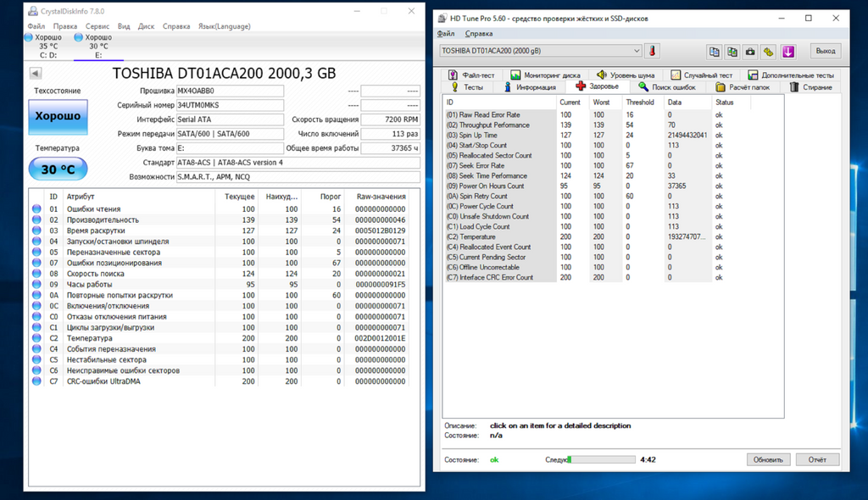Switch to the Расчёт папок tab
The image size is (868, 500).
coord(743,87)
